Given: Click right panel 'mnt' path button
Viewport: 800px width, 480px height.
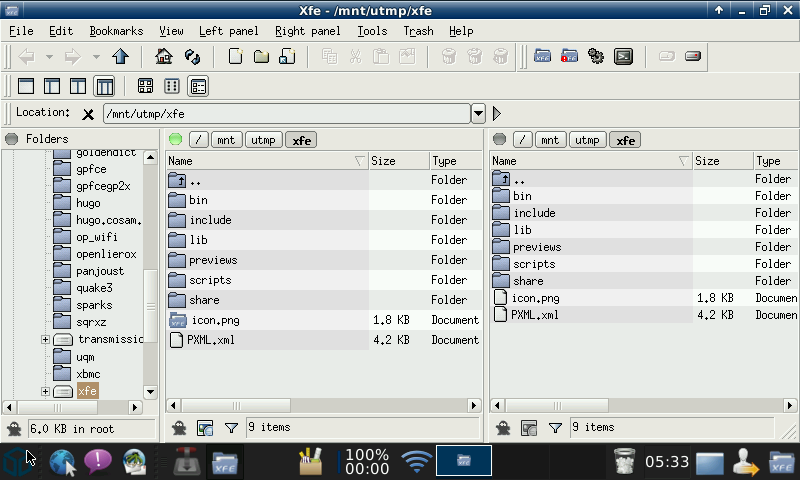Looking at the screenshot, I should (x=550, y=140).
